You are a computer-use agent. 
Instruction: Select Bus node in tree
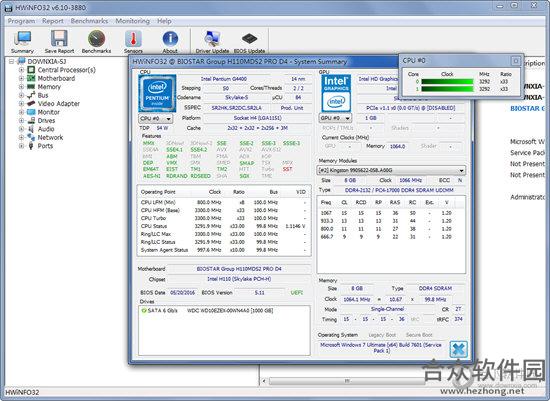[43, 95]
